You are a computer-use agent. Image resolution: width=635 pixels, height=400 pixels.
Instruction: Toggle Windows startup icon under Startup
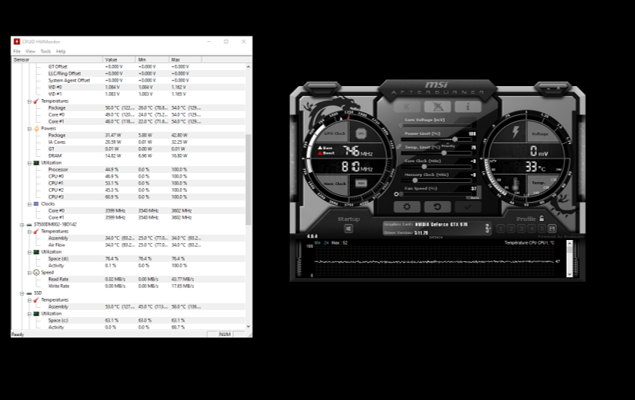click(x=348, y=229)
